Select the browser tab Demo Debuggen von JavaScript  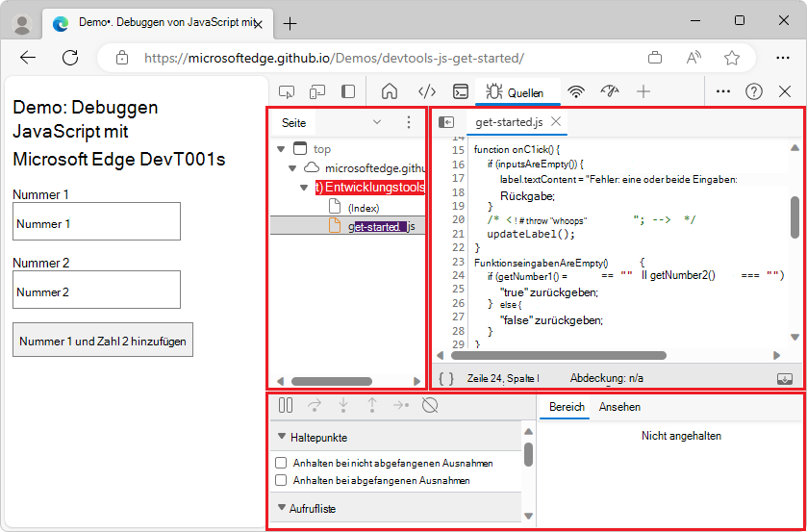pyautogui.click(x=159, y=23)
